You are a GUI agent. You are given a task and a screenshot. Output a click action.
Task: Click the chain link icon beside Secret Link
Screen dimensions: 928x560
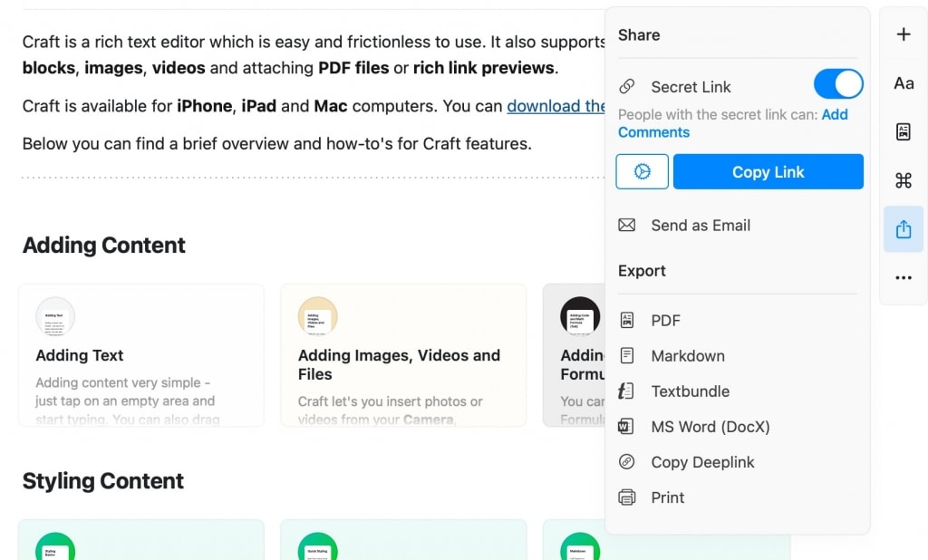click(x=627, y=87)
